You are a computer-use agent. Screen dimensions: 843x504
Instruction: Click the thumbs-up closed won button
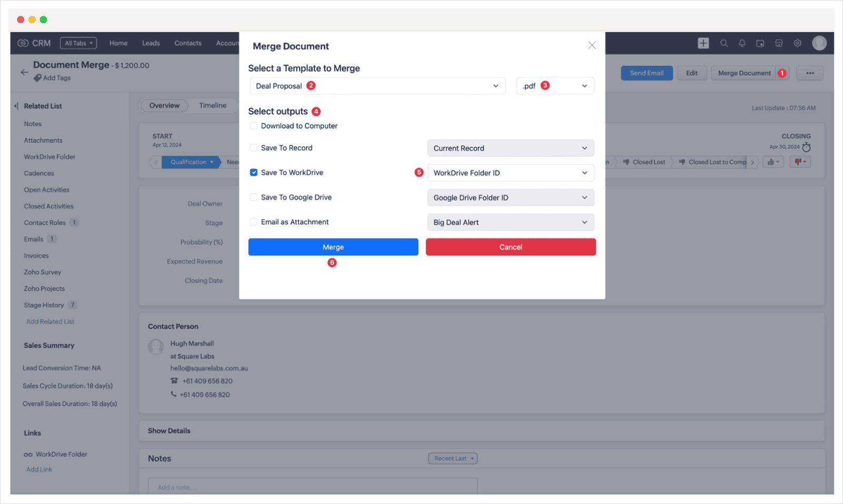pyautogui.click(x=773, y=162)
